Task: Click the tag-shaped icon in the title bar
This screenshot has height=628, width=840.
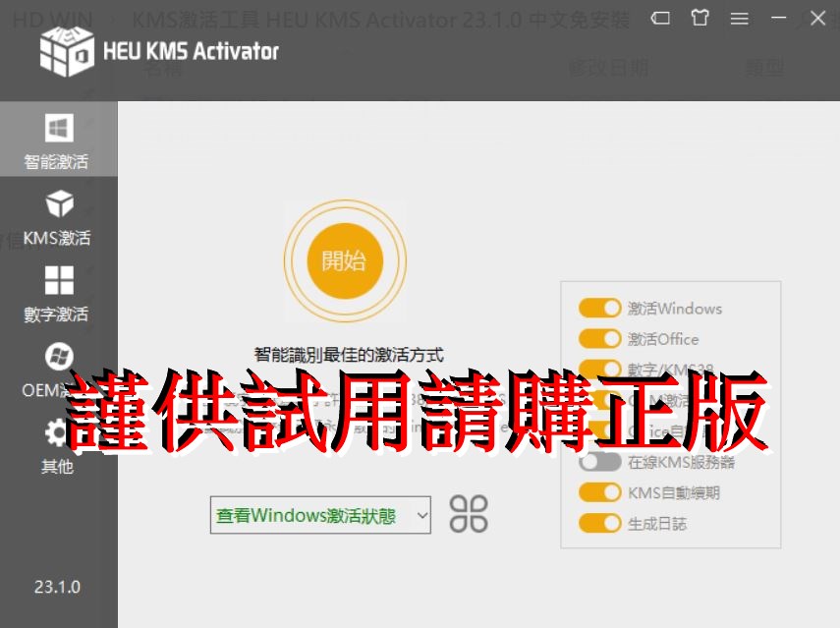Action: [x=660, y=19]
